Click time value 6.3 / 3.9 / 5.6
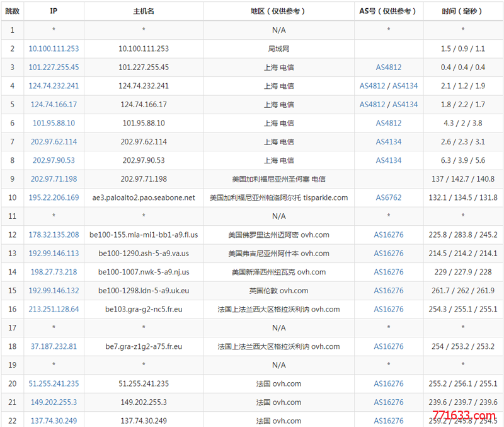The image size is (504, 427). (x=463, y=160)
